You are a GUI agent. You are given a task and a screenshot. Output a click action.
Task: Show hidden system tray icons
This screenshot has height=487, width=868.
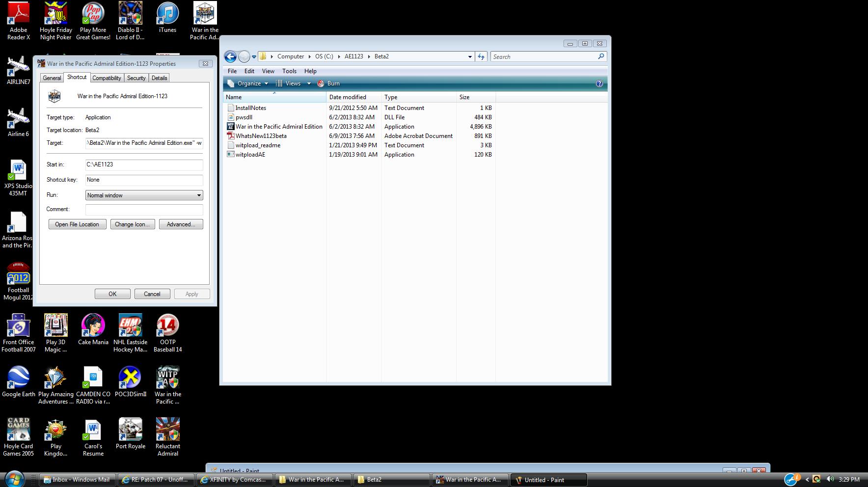pos(807,480)
